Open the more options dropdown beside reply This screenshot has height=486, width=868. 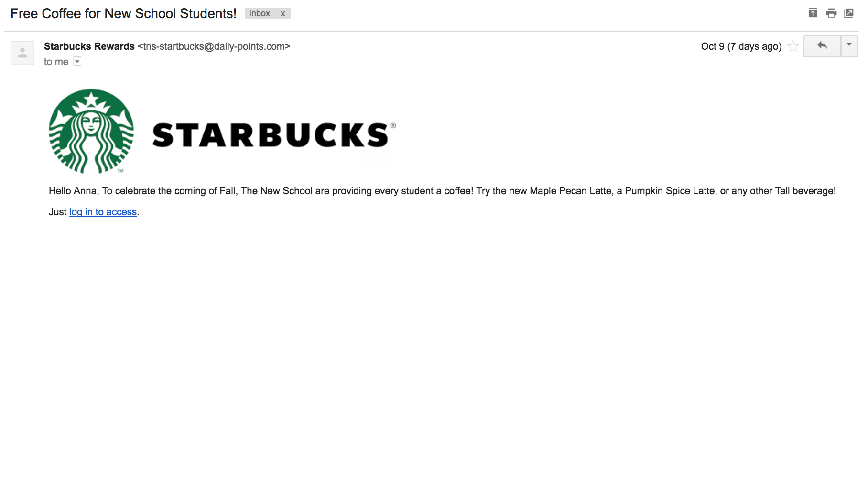pyautogui.click(x=849, y=46)
